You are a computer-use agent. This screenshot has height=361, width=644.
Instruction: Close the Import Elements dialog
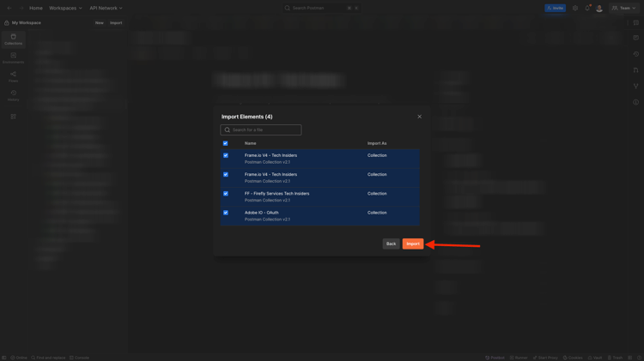pos(419,117)
